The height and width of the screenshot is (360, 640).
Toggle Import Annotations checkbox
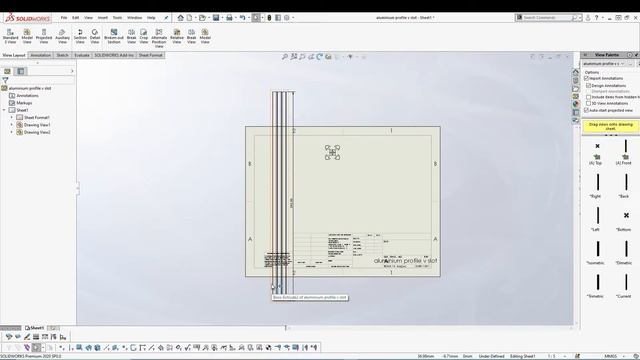(587, 78)
